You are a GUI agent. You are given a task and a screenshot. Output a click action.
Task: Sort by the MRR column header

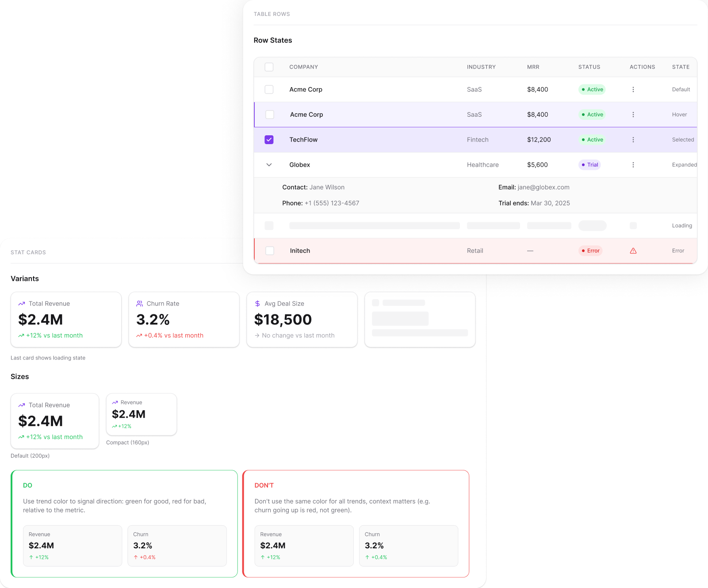(x=533, y=67)
